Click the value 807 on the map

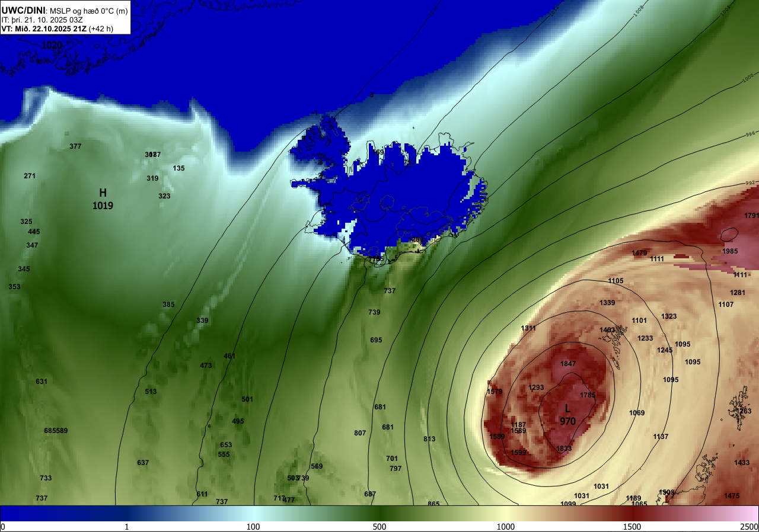pyautogui.click(x=360, y=433)
